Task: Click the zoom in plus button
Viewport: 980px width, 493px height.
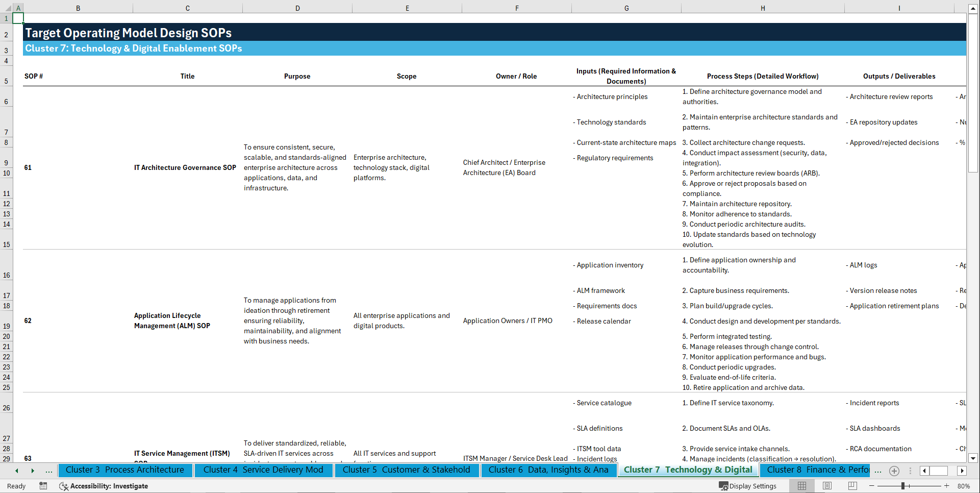Action: coord(947,486)
